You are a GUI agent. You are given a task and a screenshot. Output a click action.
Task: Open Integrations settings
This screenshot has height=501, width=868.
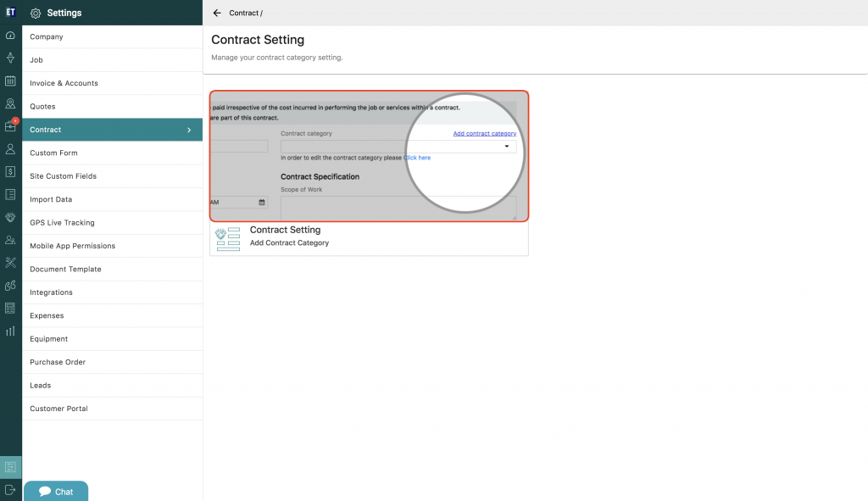point(113,292)
